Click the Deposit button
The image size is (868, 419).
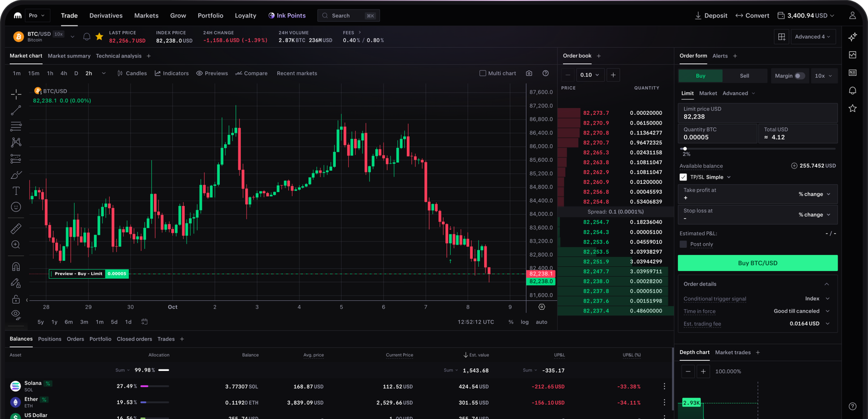click(711, 16)
